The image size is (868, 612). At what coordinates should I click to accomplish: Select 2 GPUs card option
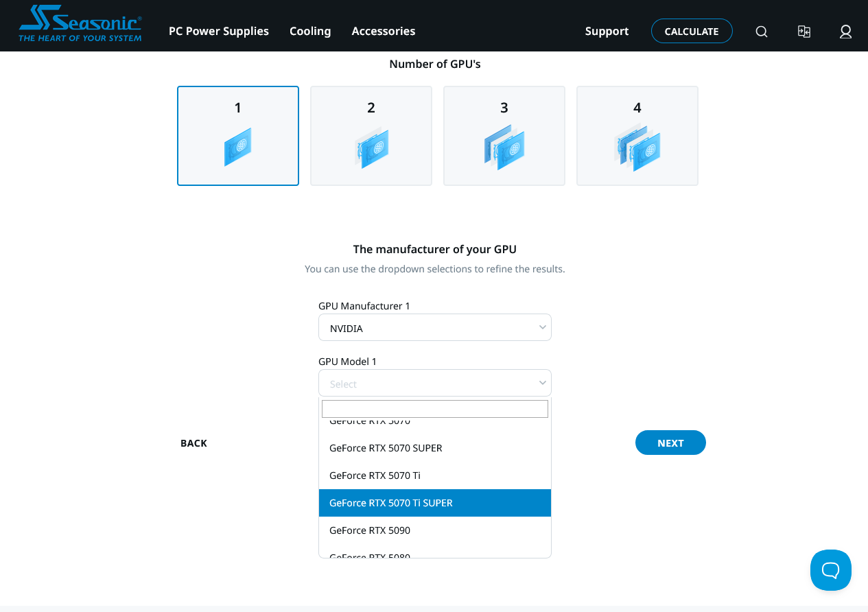point(371,136)
